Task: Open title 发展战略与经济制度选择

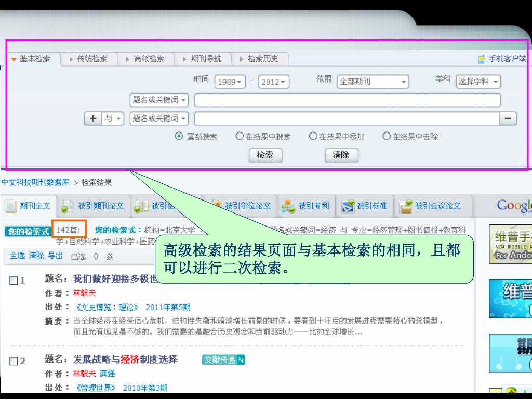Action: [x=125, y=360]
